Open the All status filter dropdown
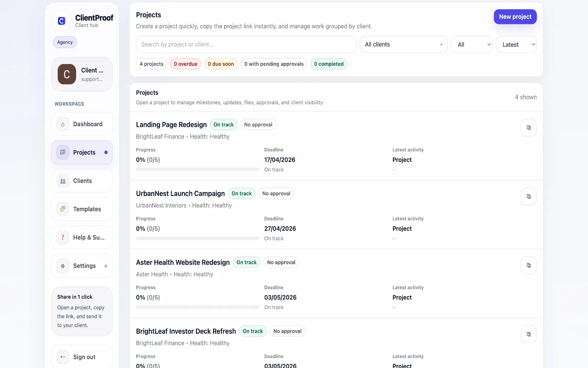588x368 pixels. 472,45
